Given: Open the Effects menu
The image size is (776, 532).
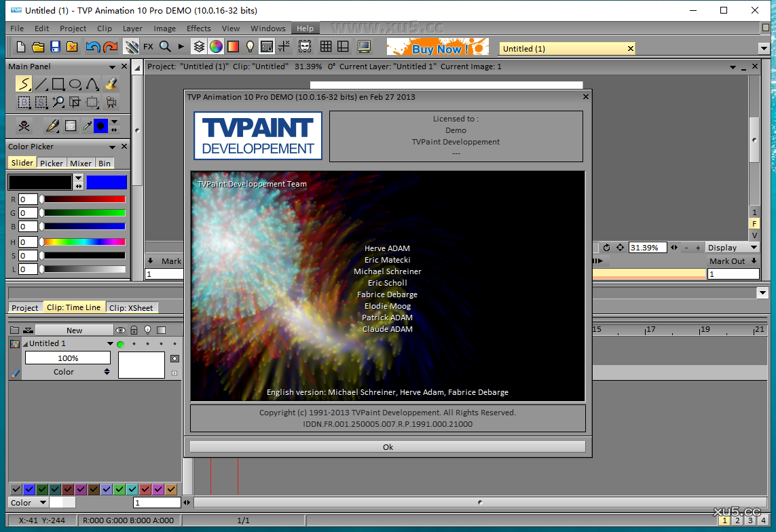Looking at the screenshot, I should pyautogui.click(x=198, y=28).
